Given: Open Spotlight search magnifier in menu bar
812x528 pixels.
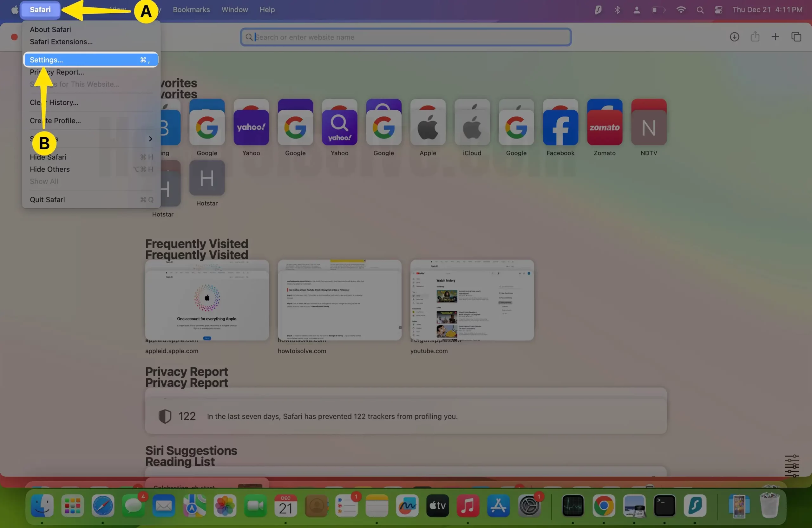Looking at the screenshot, I should [x=700, y=10].
